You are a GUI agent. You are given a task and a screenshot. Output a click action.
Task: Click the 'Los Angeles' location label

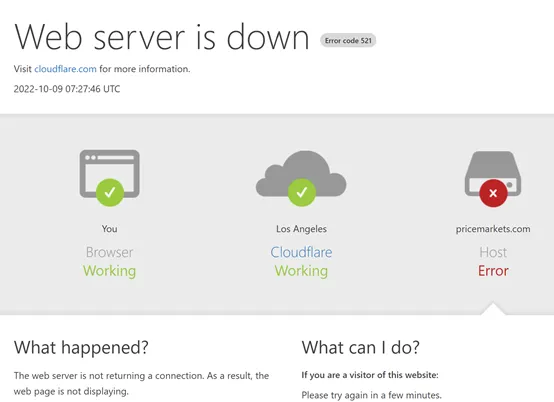click(x=301, y=229)
